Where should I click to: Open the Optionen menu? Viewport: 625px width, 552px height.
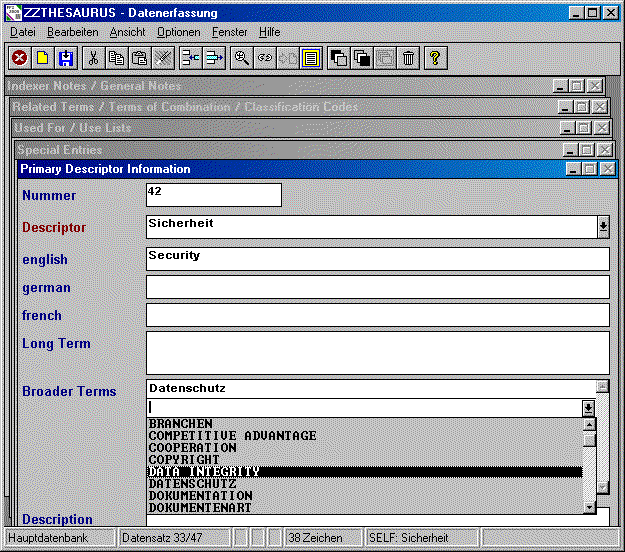pyautogui.click(x=178, y=32)
